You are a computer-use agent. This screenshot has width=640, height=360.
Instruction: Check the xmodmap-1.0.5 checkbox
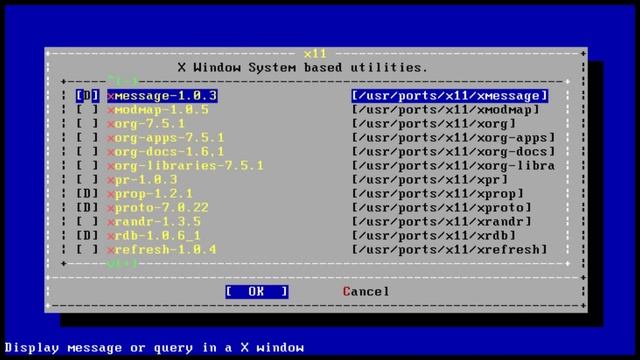point(87,110)
